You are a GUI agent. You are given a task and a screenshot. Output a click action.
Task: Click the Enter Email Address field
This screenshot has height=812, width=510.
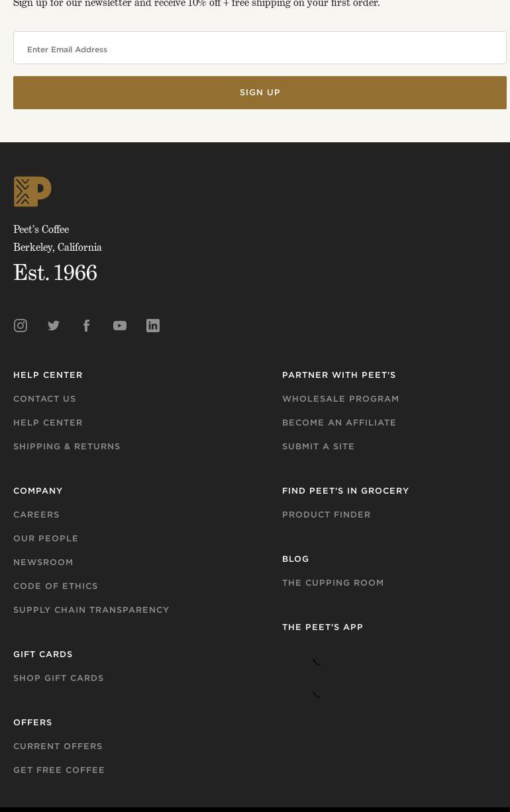click(260, 48)
